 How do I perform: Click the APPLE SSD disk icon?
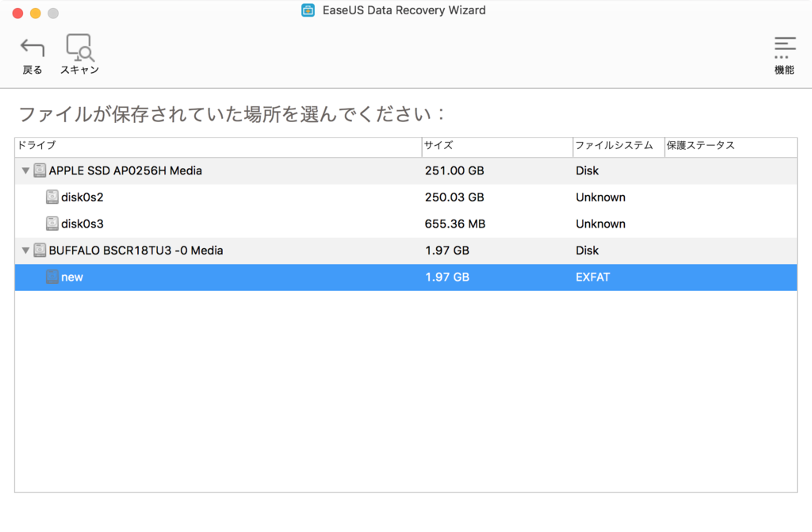click(40, 170)
